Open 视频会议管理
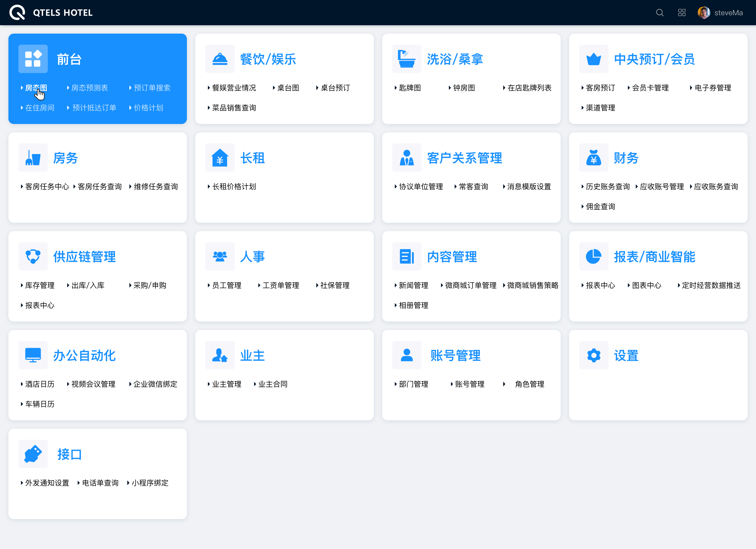 tap(93, 384)
